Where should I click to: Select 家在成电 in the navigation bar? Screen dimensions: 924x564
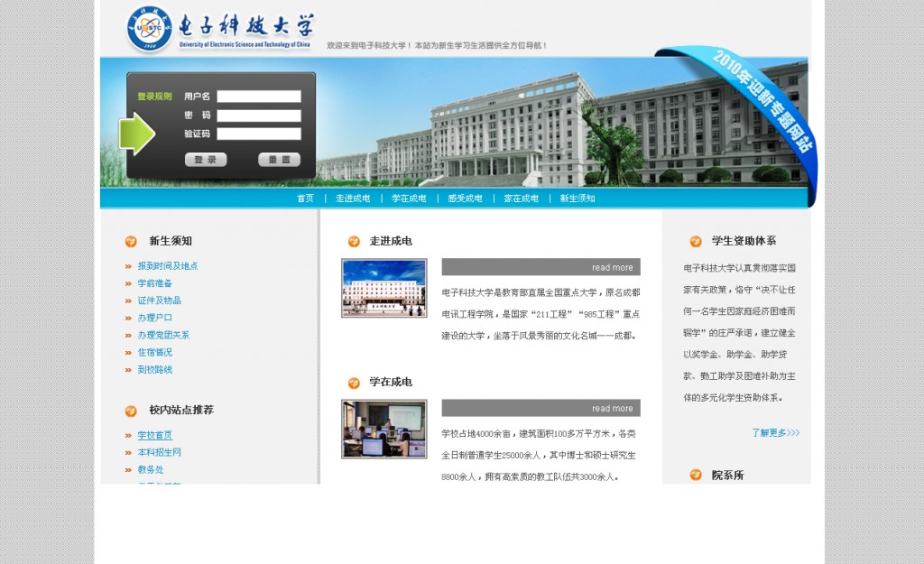pos(521,199)
